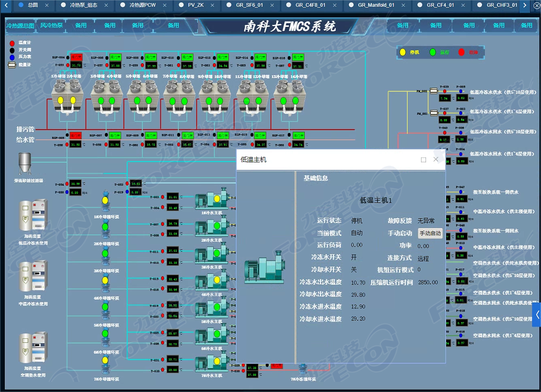Click the 旁流砂滤过滤器 filter tank icon

(x=24, y=164)
